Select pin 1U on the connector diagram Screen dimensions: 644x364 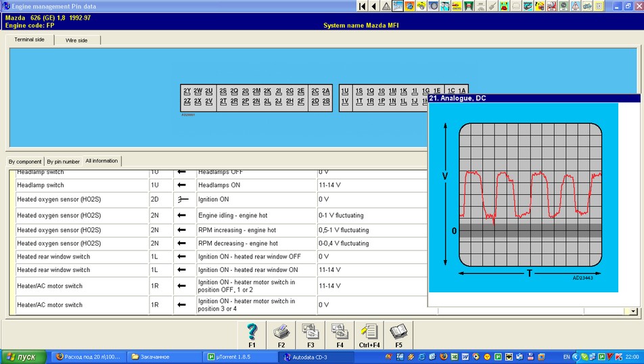click(345, 91)
